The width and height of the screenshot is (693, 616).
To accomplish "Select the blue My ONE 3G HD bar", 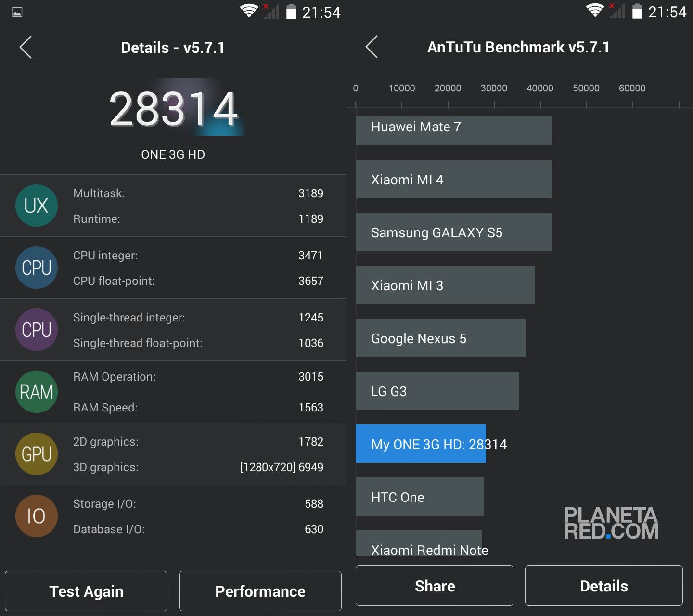I will [x=421, y=444].
